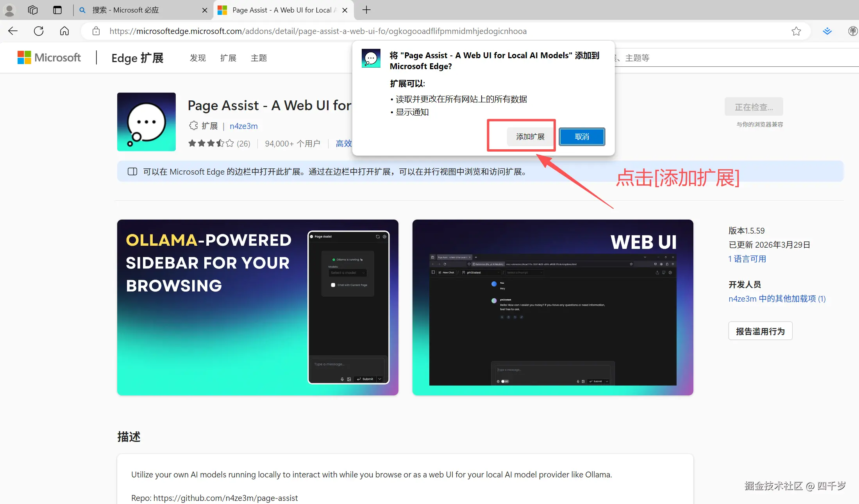Click the browser back arrow
Screen dimensions: 859x504
click(x=13, y=31)
